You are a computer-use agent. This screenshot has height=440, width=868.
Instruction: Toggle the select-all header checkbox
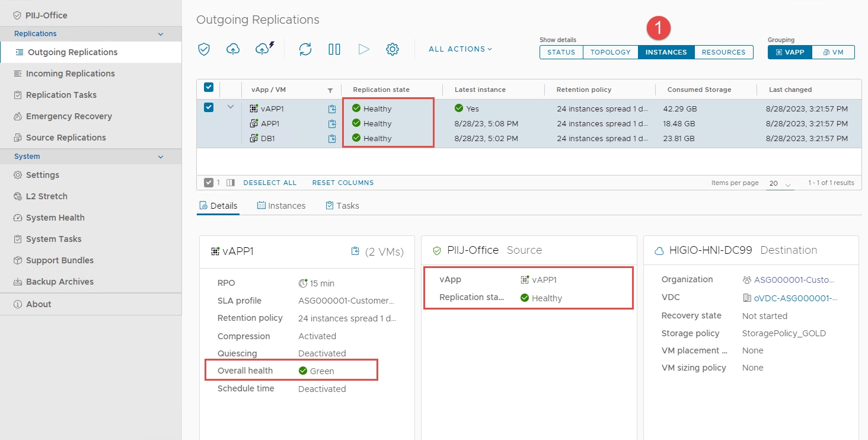209,88
